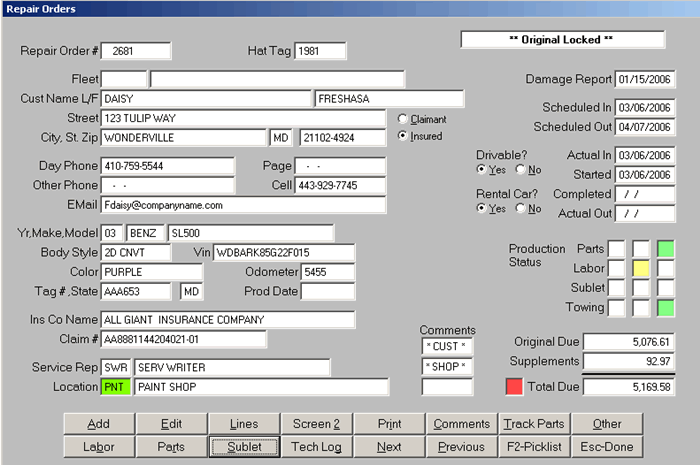Select the Insured radio button
Screen dimensions: 700x465
403,136
